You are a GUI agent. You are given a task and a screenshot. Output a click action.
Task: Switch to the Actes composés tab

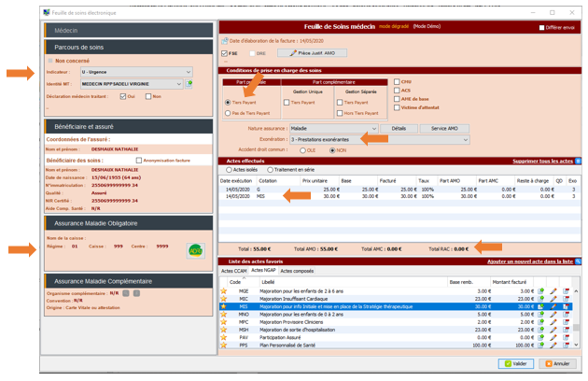pos(297,271)
